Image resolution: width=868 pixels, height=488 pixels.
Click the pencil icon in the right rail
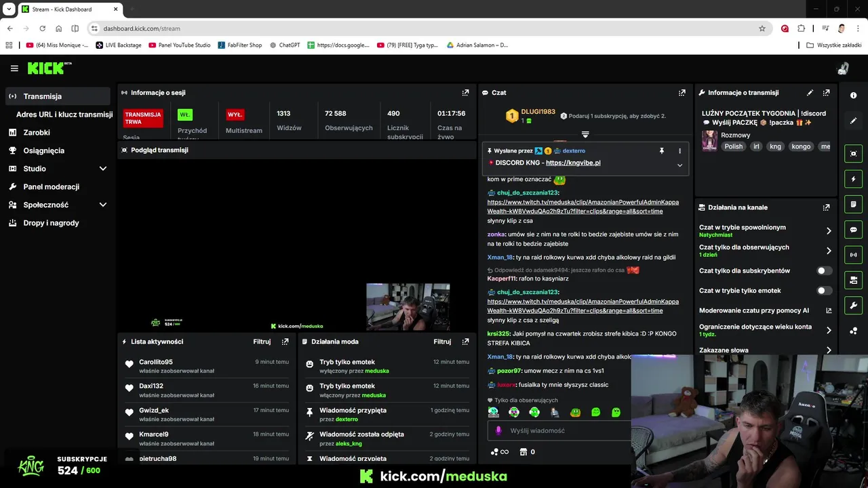pyautogui.click(x=853, y=121)
